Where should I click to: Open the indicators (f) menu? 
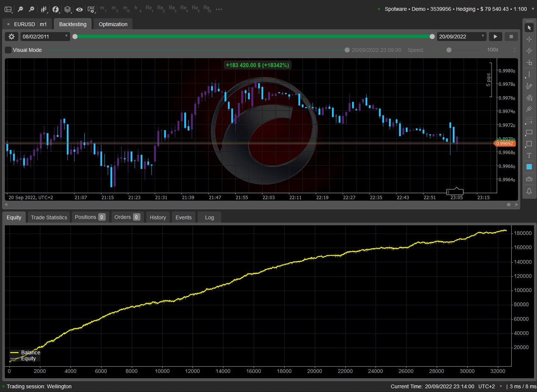(56, 9)
